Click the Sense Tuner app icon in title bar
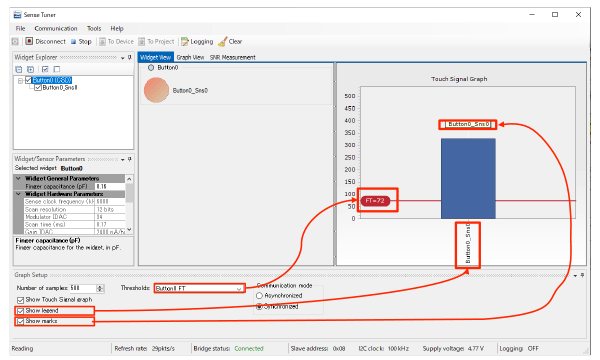This screenshot has height=360, width=600. pos(17,15)
